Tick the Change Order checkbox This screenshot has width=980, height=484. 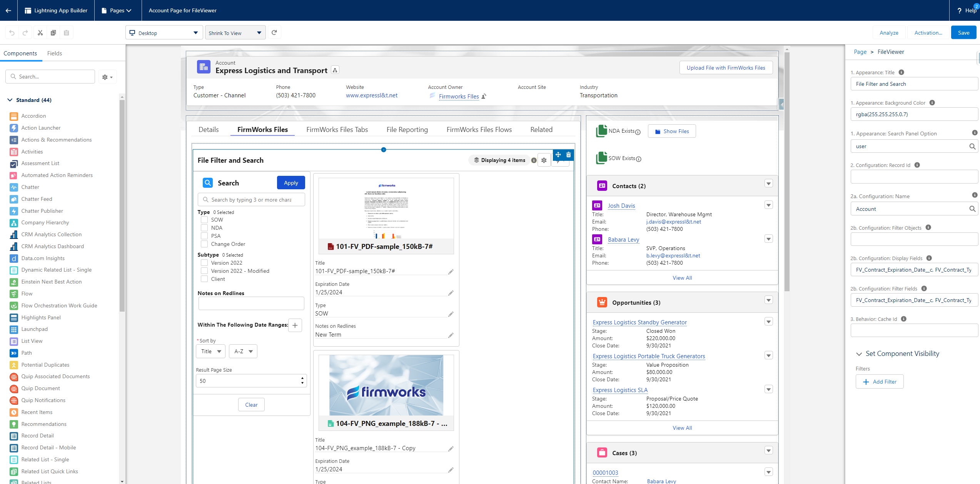(204, 244)
